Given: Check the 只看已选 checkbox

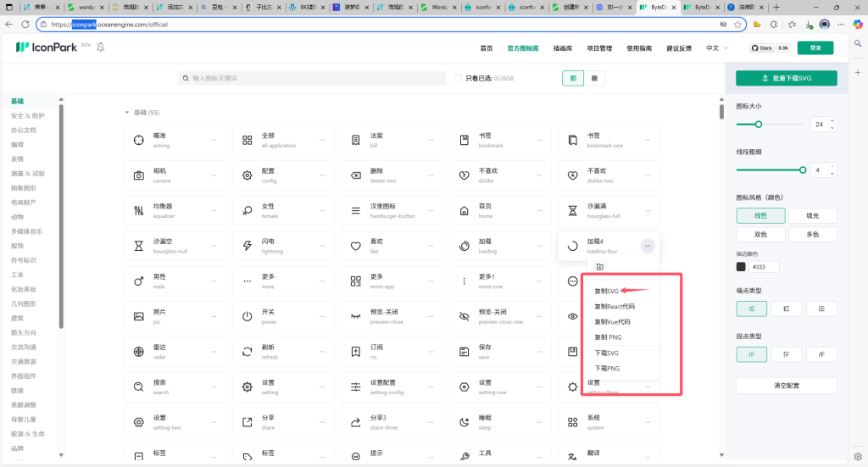Looking at the screenshot, I should click(x=459, y=78).
